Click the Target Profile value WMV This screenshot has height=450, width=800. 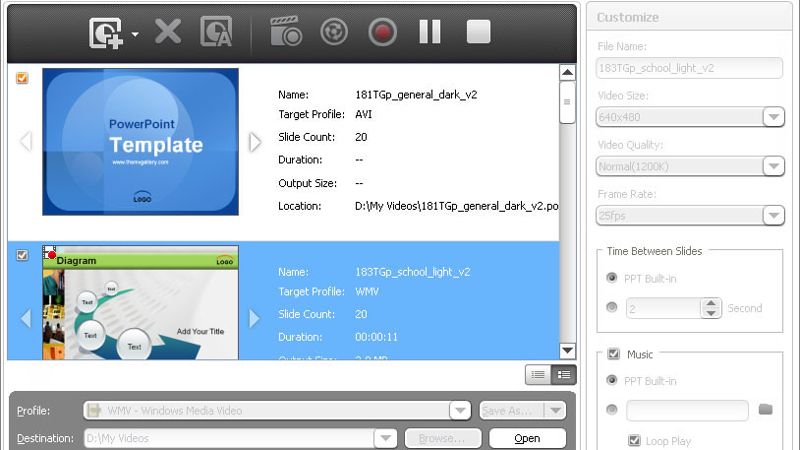pyautogui.click(x=366, y=291)
